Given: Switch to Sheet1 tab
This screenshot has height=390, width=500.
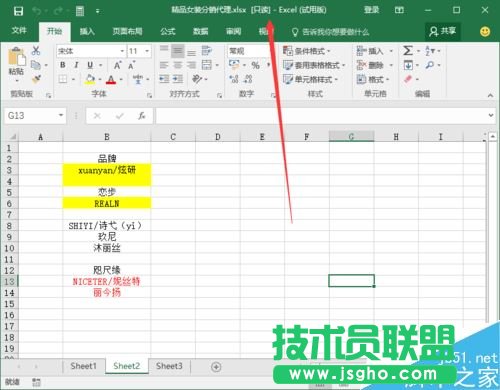Looking at the screenshot, I should pos(83,366).
